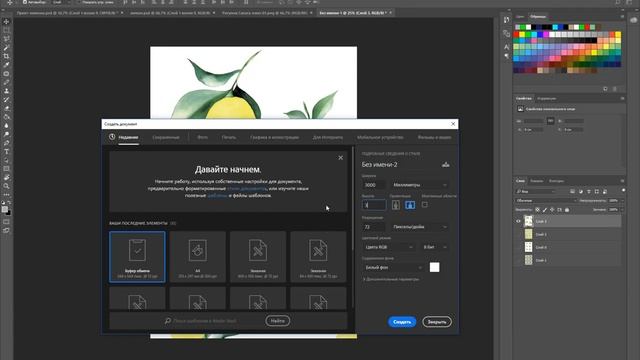The height and width of the screenshot is (360, 640).
Task: Open the Цвета RGB color mode dropdown
Action: 388,247
